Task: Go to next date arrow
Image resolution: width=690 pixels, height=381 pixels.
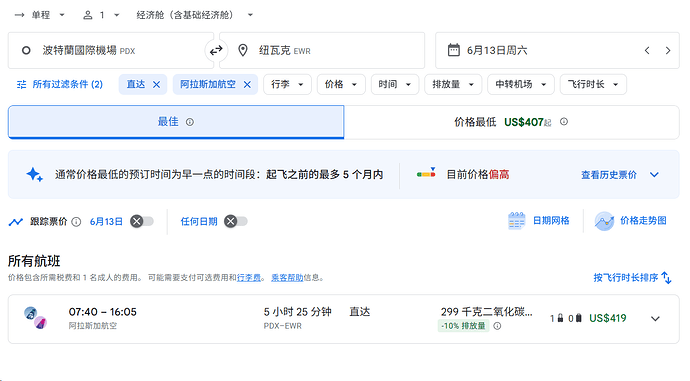Action: click(x=668, y=51)
